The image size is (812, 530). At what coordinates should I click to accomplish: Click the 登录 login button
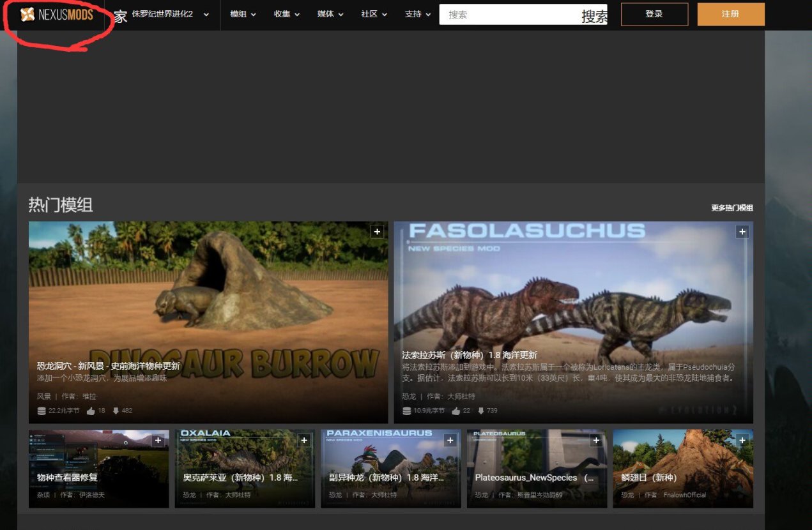(654, 14)
